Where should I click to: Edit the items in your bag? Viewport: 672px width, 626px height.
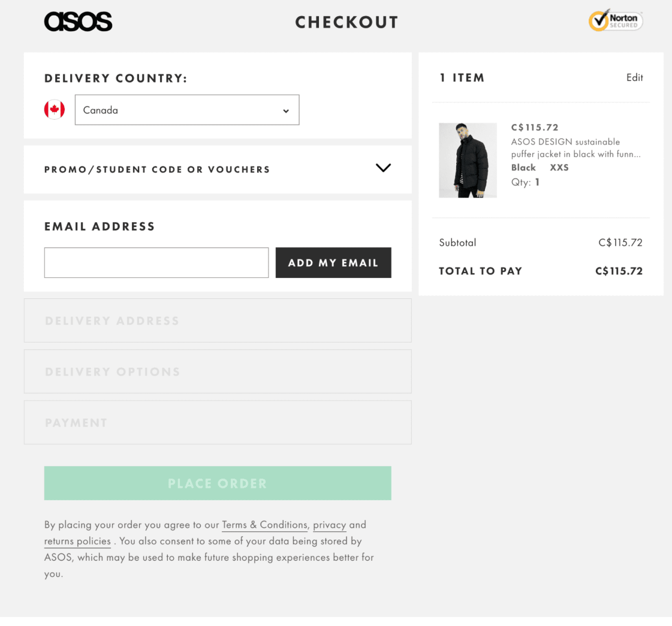pos(634,77)
